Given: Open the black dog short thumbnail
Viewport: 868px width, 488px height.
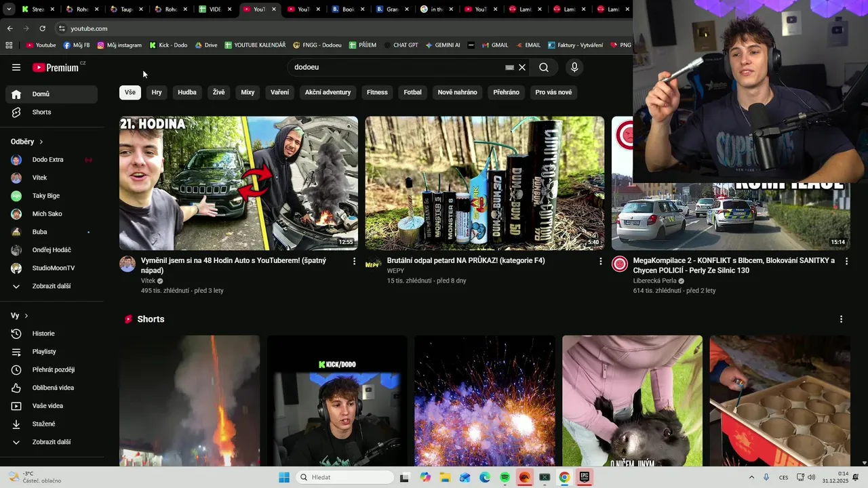Looking at the screenshot, I should (x=632, y=401).
